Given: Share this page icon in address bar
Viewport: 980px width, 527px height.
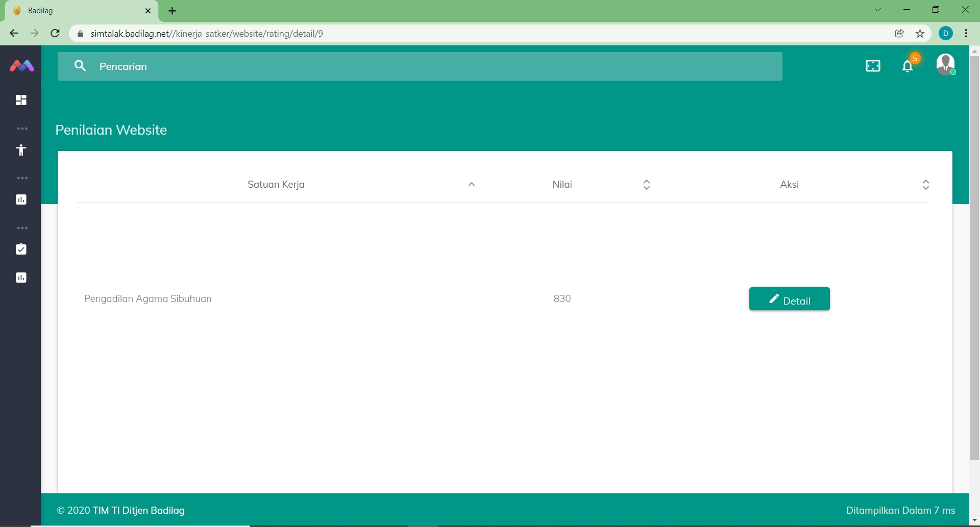Looking at the screenshot, I should [x=899, y=34].
